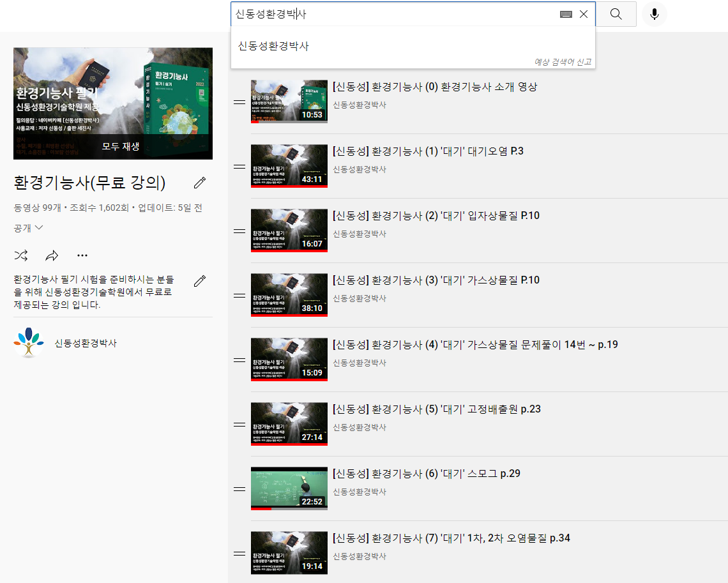Click channel name under video (3) title

(360, 298)
